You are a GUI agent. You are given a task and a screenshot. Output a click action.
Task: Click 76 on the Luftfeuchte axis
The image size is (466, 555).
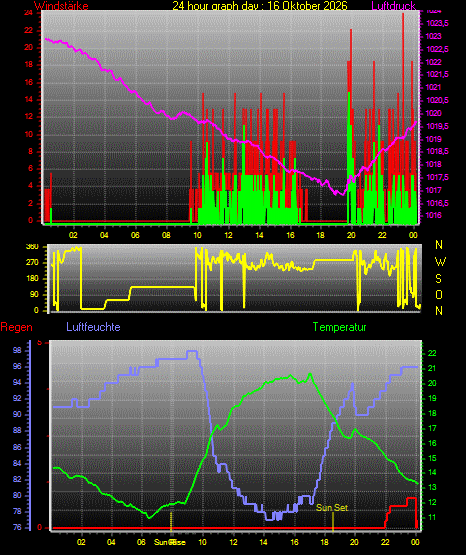tap(17, 527)
